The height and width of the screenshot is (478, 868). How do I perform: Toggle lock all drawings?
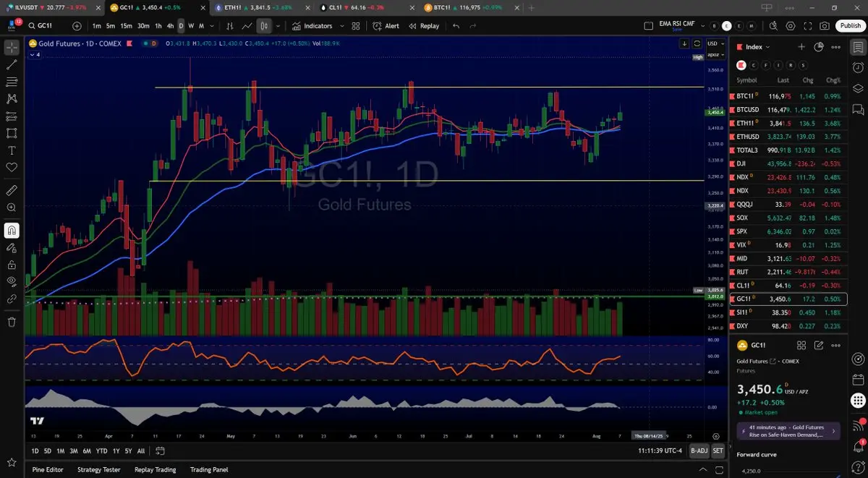click(12, 265)
